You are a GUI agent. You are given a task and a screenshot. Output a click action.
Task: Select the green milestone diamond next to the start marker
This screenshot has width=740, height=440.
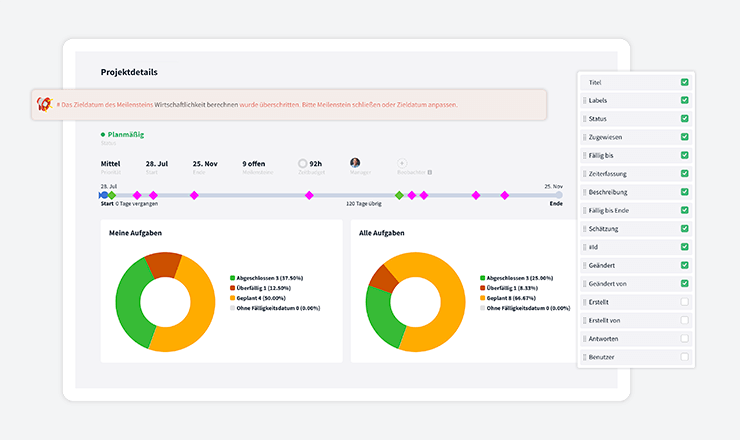point(112,195)
